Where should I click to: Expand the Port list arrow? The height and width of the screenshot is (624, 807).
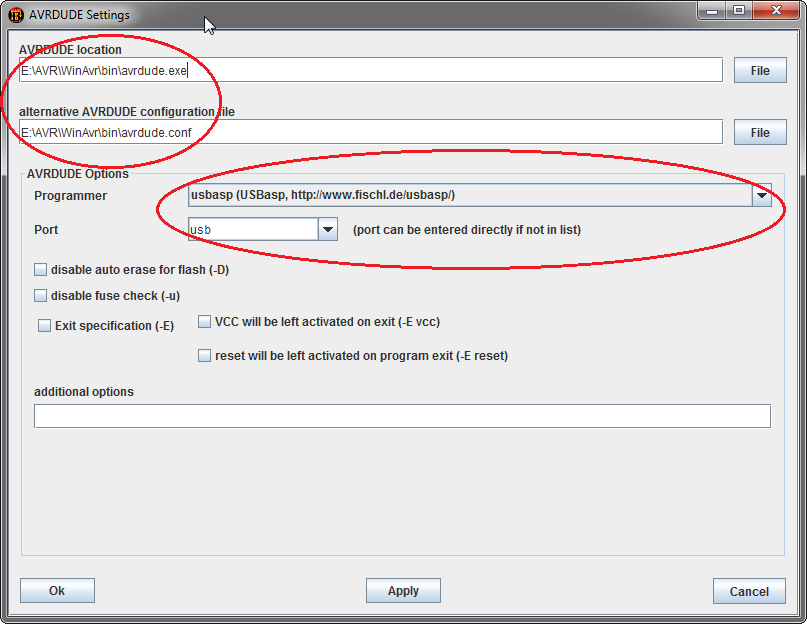point(328,229)
